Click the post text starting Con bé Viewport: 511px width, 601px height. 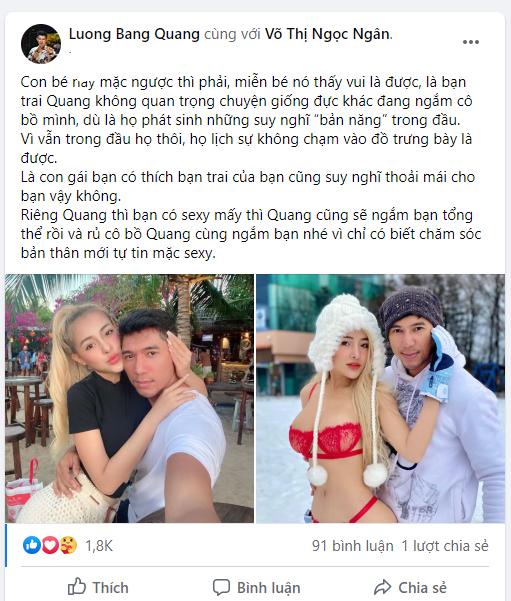tap(248, 120)
